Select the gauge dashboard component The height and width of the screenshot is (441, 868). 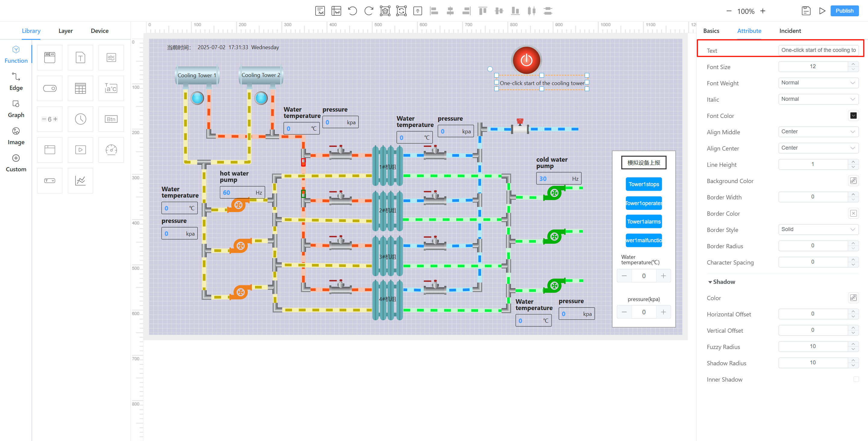tap(111, 150)
